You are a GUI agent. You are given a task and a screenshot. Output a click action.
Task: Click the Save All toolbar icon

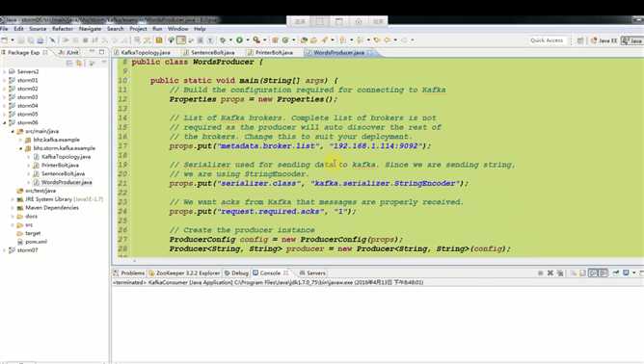point(31,40)
